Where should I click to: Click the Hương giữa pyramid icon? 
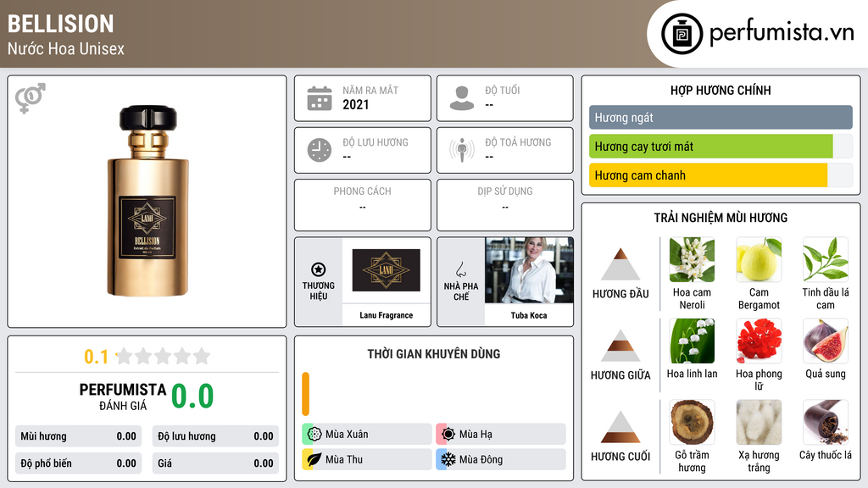620,346
